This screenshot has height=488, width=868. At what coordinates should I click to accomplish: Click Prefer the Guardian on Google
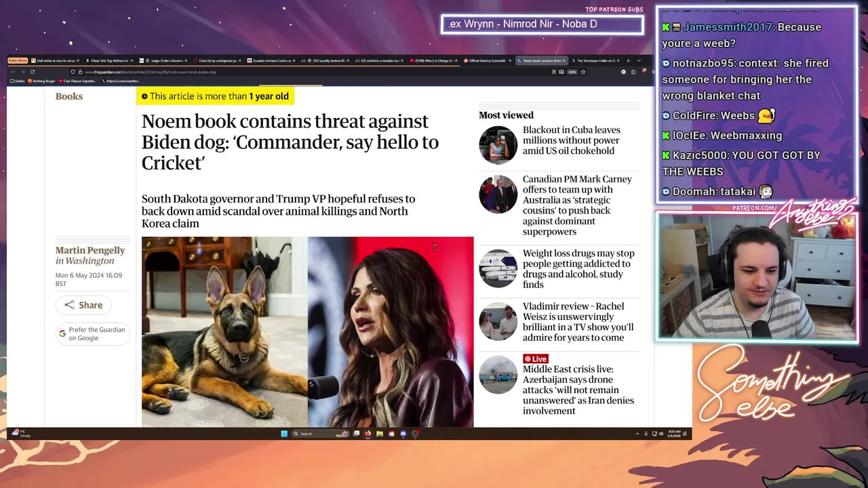click(92, 333)
